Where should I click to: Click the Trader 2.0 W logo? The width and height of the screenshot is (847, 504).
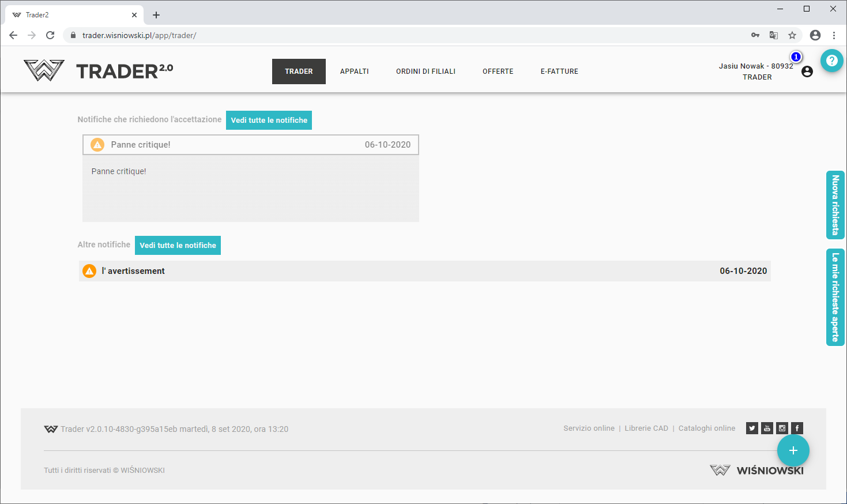pyautogui.click(x=44, y=70)
